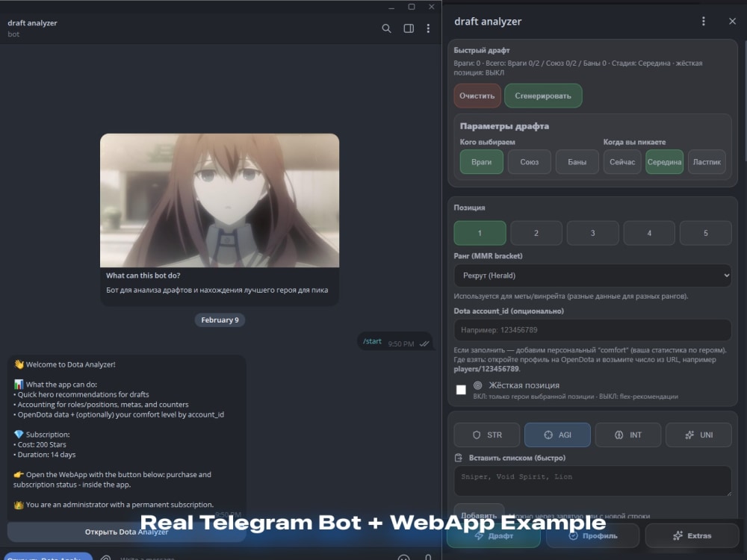Click the blue Open Dota Analyzer menu button
This screenshot has height=560, width=747.
pyautogui.click(x=46, y=557)
